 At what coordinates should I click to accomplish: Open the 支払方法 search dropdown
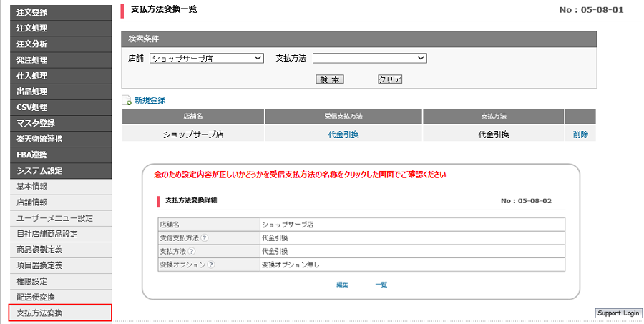[370, 59]
